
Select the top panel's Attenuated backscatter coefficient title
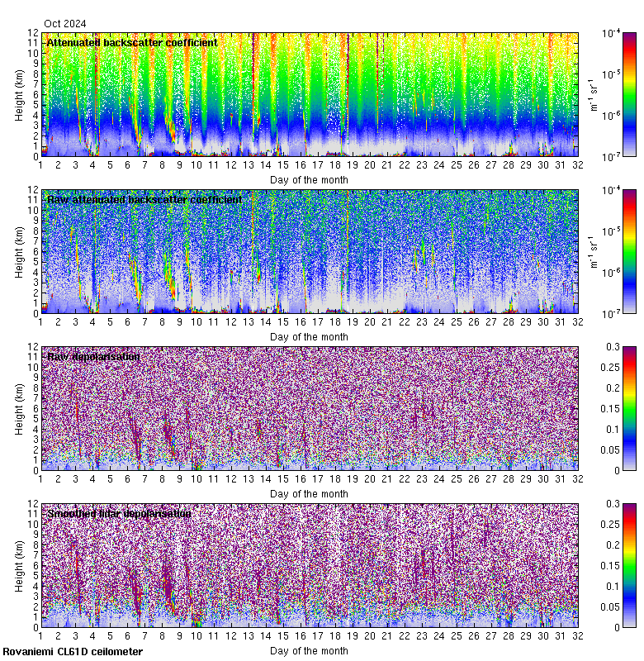pyautogui.click(x=132, y=42)
